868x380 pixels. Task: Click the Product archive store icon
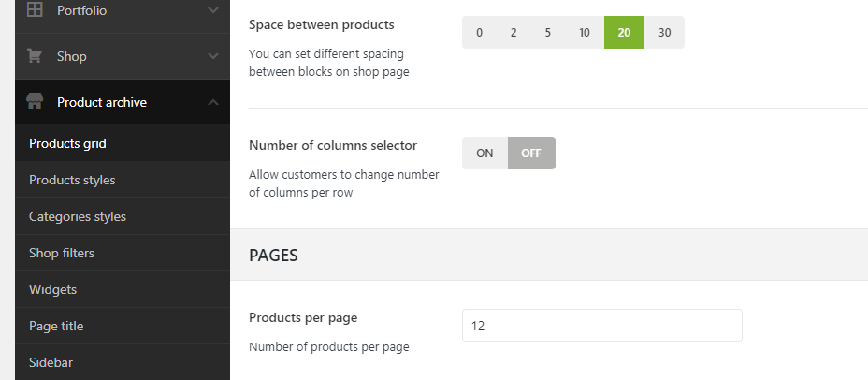pos(35,102)
